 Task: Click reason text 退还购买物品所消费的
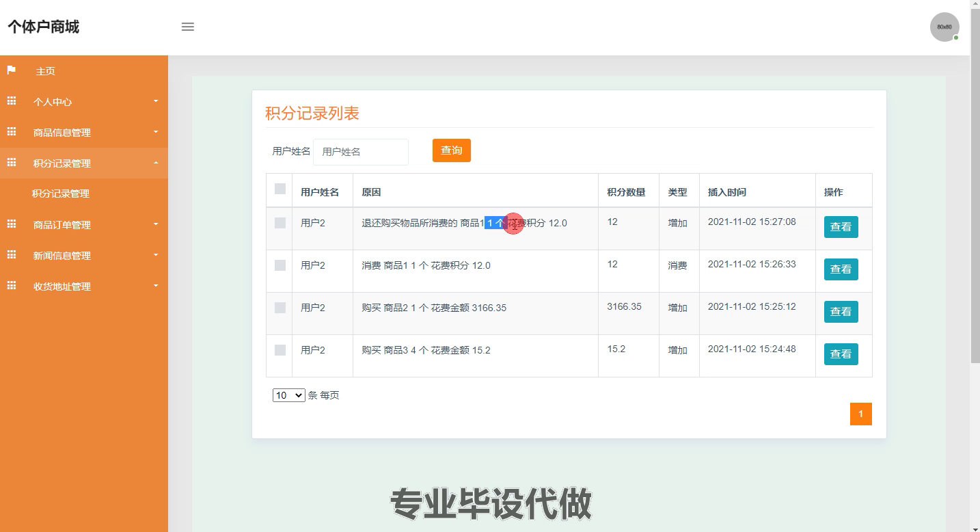[x=409, y=223]
